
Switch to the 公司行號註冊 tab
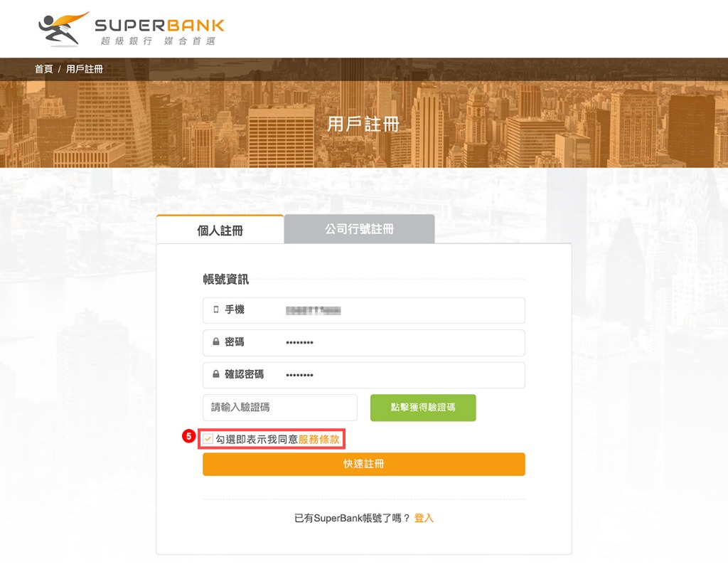359,229
